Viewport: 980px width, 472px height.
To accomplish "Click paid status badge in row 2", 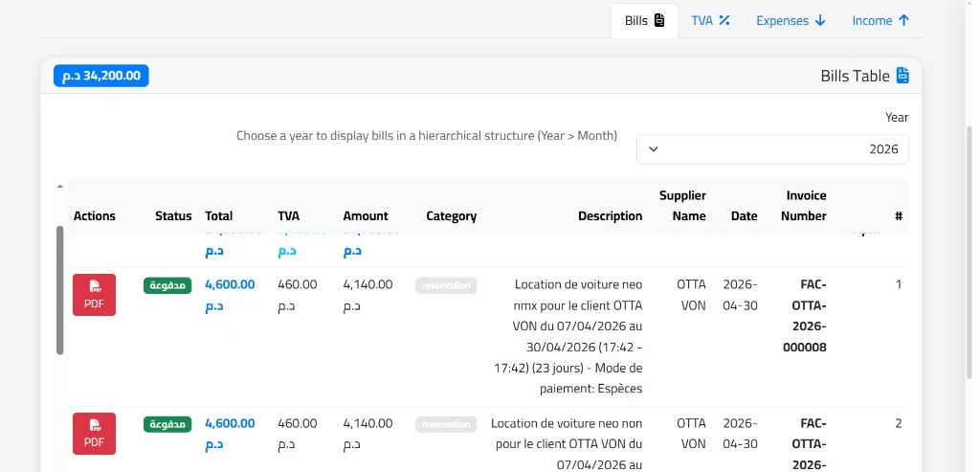I will 167,424.
